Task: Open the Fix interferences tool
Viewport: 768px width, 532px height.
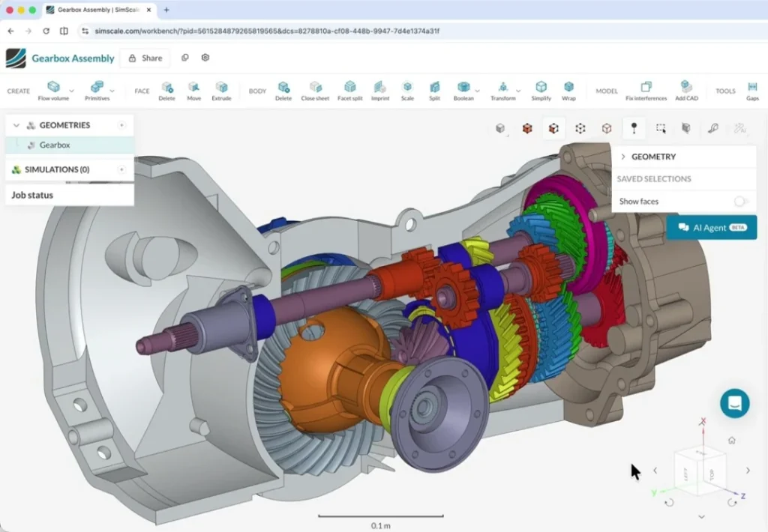Action: point(646,88)
